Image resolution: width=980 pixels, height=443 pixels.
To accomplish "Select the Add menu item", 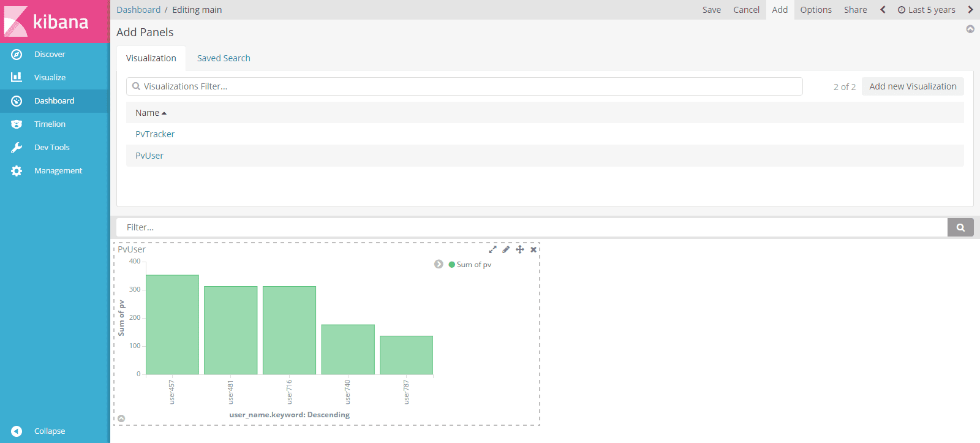I will tap(780, 10).
